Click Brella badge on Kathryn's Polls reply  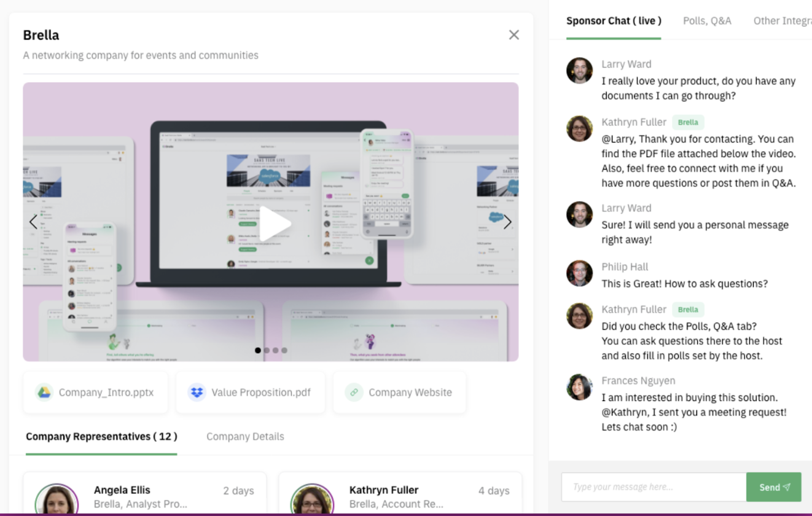(688, 310)
